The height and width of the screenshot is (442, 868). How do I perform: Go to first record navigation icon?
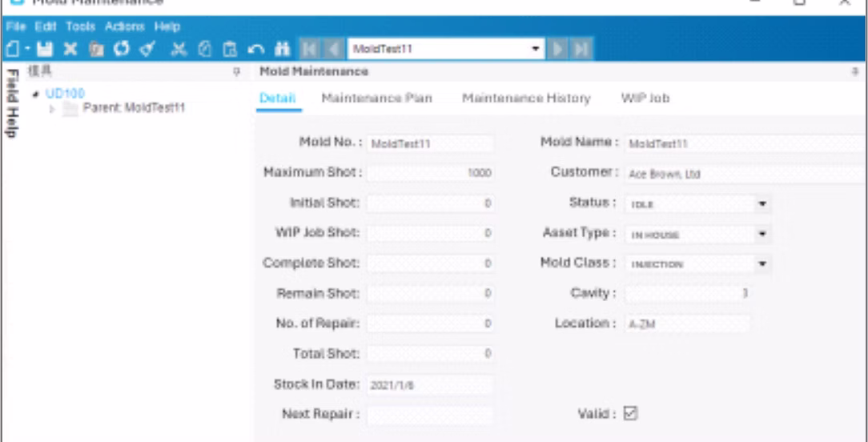coord(309,50)
